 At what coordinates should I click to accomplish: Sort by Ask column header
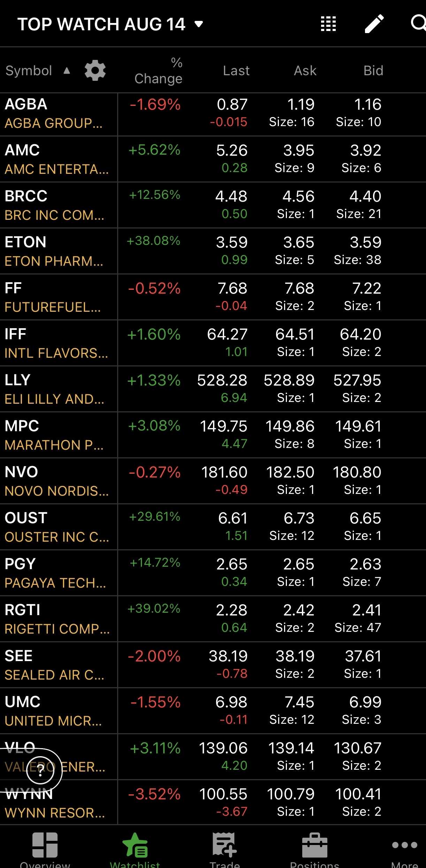click(x=305, y=71)
